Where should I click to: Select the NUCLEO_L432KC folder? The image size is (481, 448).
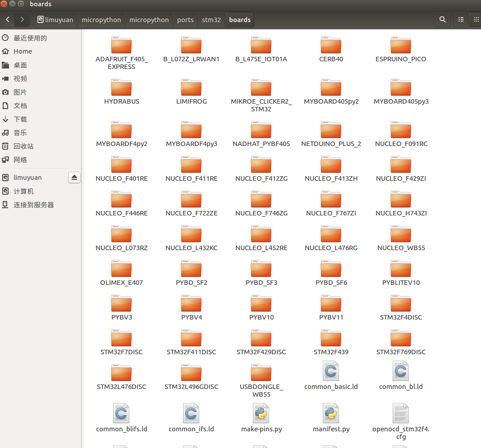[191, 238]
